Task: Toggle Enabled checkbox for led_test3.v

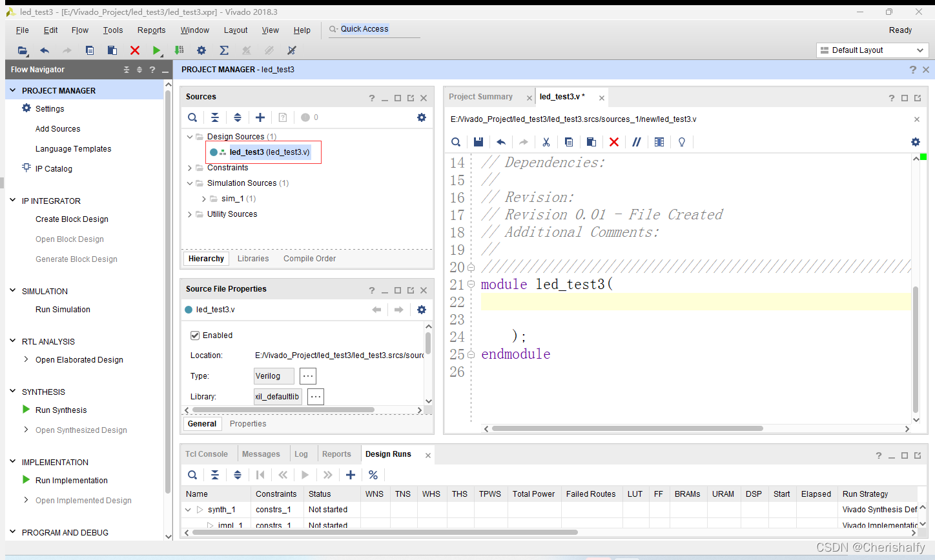Action: coord(195,335)
